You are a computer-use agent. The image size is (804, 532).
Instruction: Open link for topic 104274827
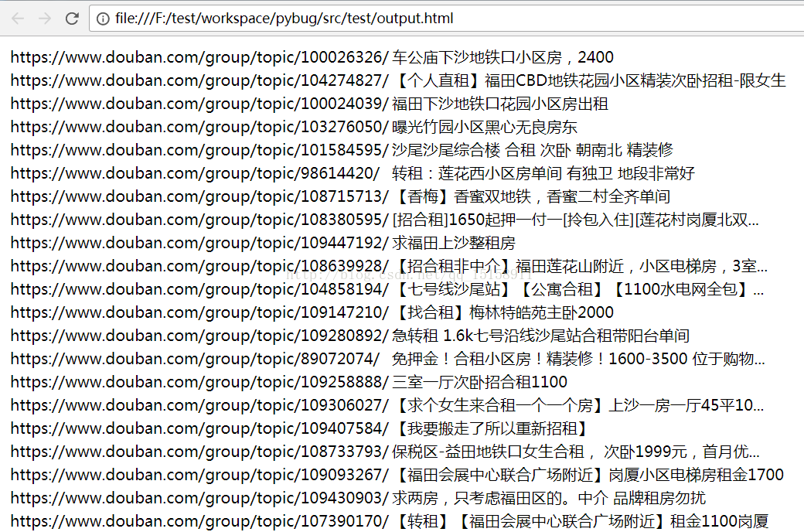click(199, 80)
